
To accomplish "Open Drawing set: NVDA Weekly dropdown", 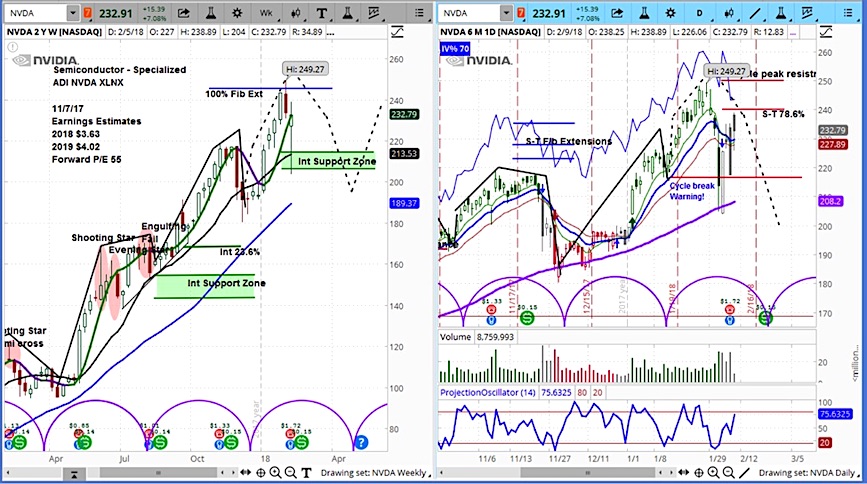I will (x=375, y=473).
